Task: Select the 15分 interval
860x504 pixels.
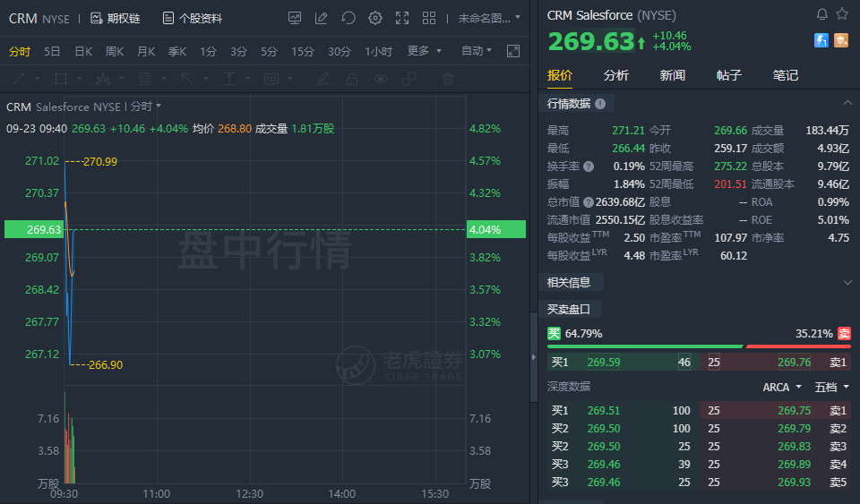Action: [x=303, y=52]
